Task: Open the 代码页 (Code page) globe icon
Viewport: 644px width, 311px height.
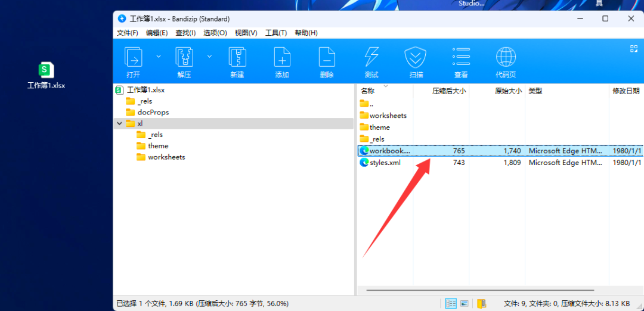Action: pos(506,57)
